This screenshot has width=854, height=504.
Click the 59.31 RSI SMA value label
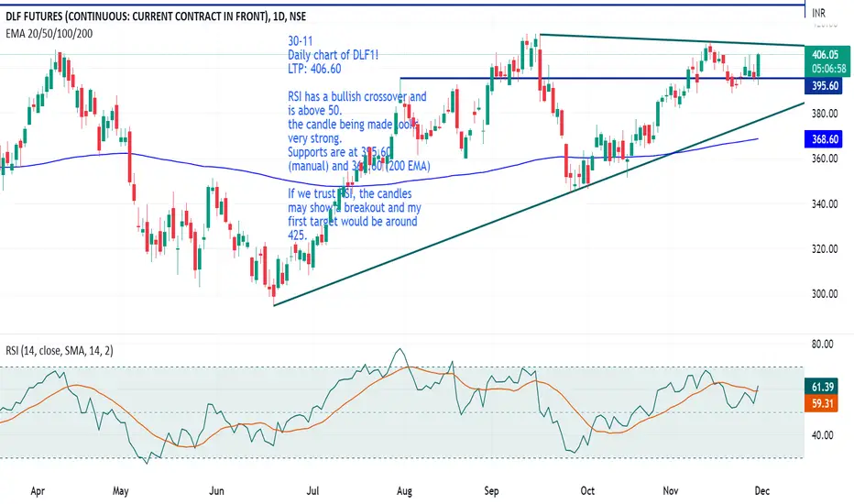822,403
